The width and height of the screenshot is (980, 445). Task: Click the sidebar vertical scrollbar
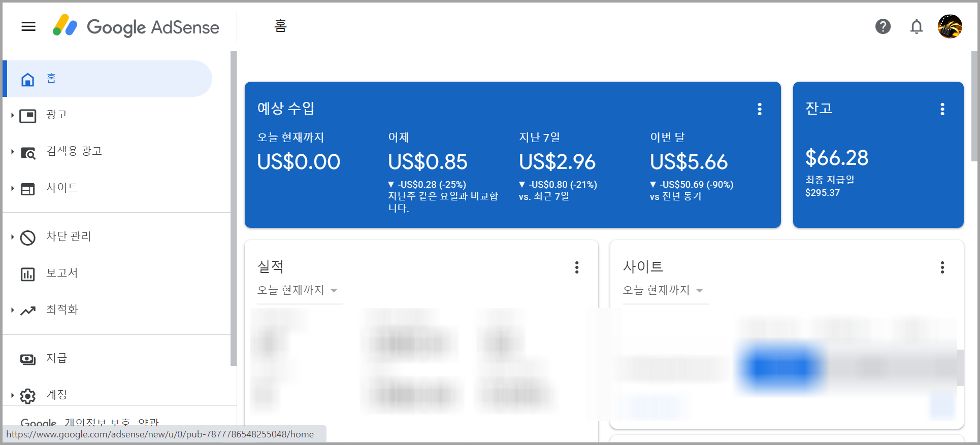tap(234, 208)
